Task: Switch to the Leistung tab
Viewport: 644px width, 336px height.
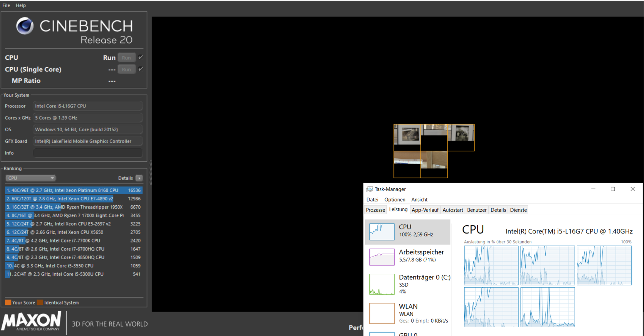Action: (x=398, y=209)
